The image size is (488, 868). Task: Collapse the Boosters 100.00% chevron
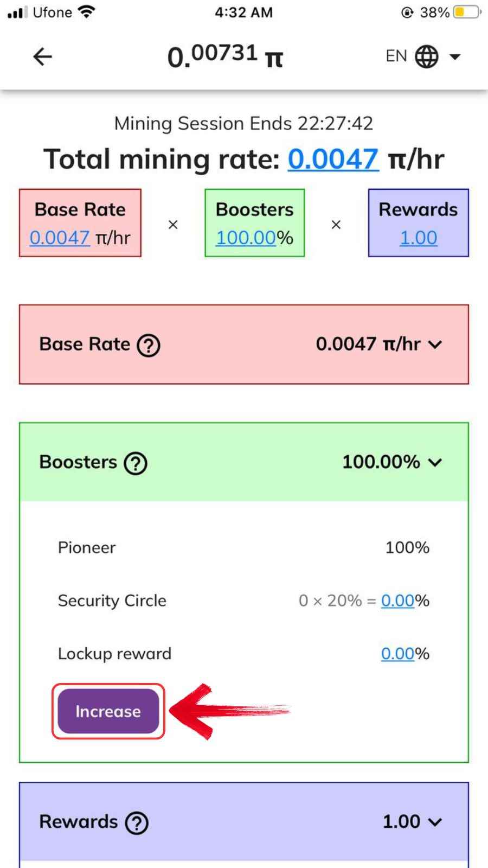pos(435,463)
